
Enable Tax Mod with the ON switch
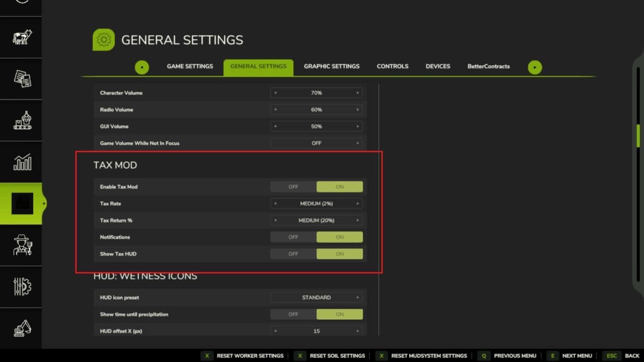[340, 187]
